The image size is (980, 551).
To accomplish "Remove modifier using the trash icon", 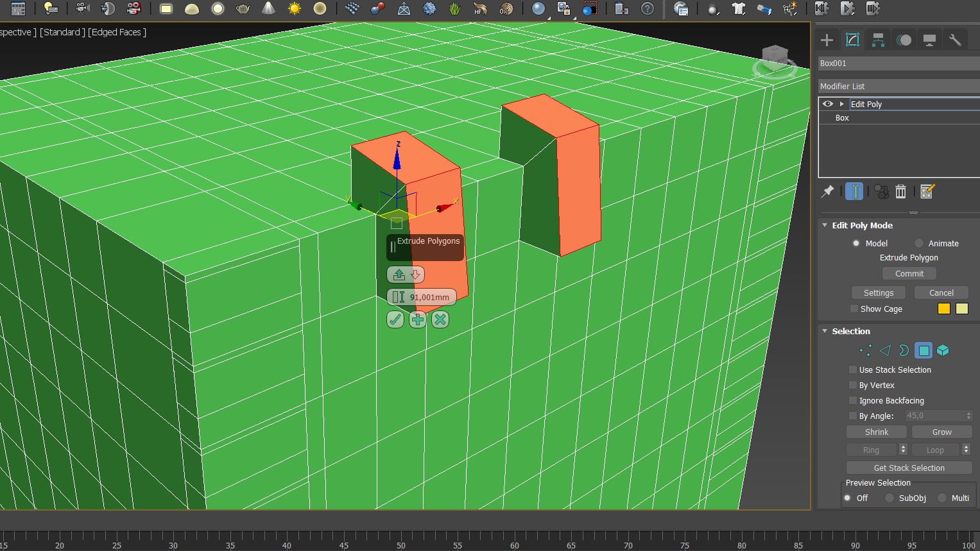I will click(x=901, y=191).
